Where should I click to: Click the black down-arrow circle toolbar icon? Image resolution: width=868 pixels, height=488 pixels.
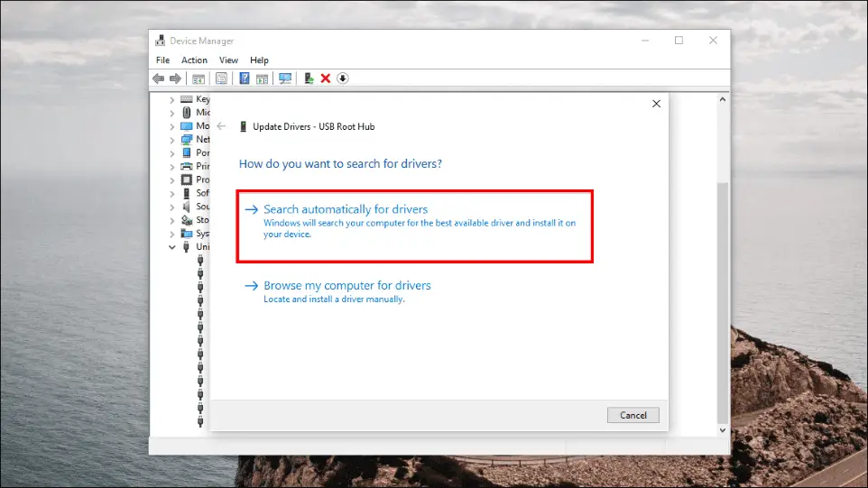tap(343, 78)
